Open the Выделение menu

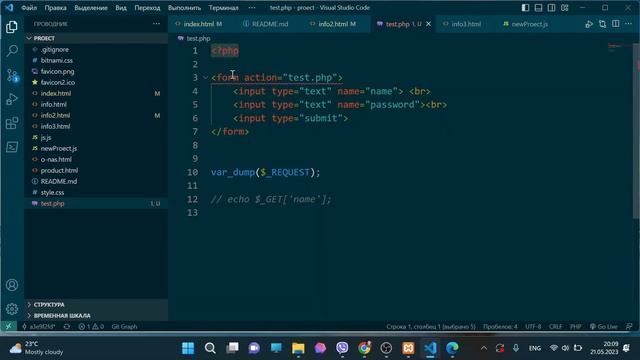[91, 8]
